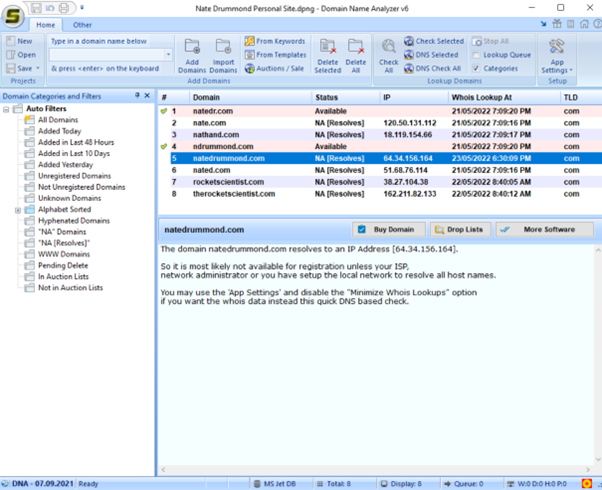Screen dimensions: 602x490
Task: Click the Drop Lists button
Action: [x=460, y=230]
